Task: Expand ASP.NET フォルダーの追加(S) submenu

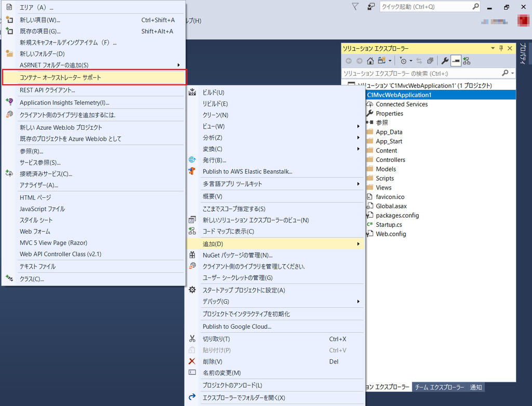Action: click(x=94, y=65)
